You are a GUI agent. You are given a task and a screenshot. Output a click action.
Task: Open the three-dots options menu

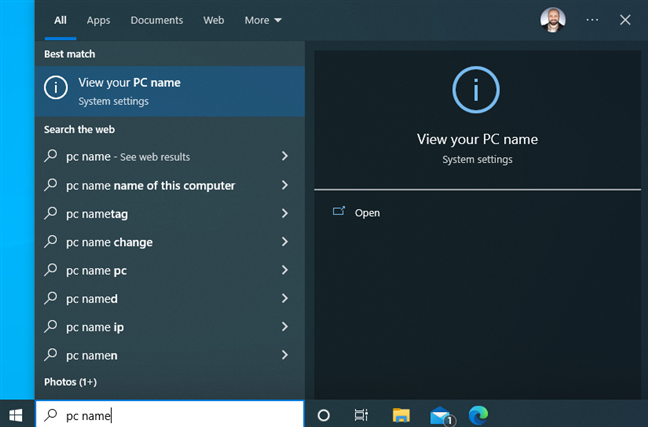(592, 20)
